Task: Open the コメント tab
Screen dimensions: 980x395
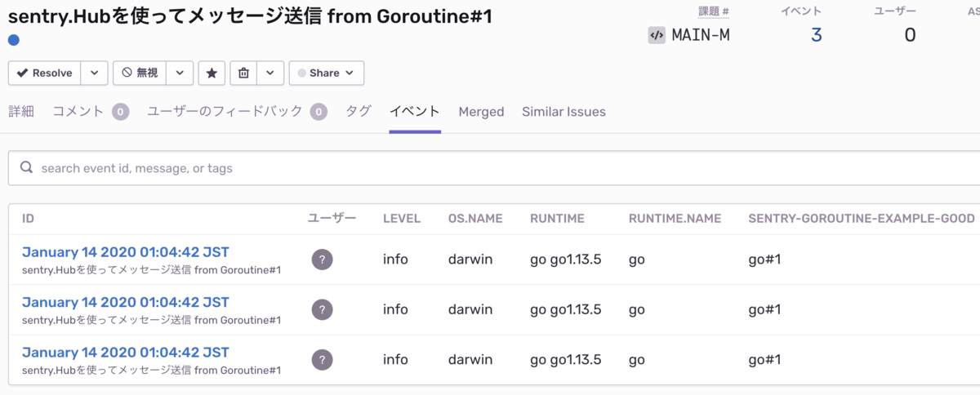Action: 78,112
